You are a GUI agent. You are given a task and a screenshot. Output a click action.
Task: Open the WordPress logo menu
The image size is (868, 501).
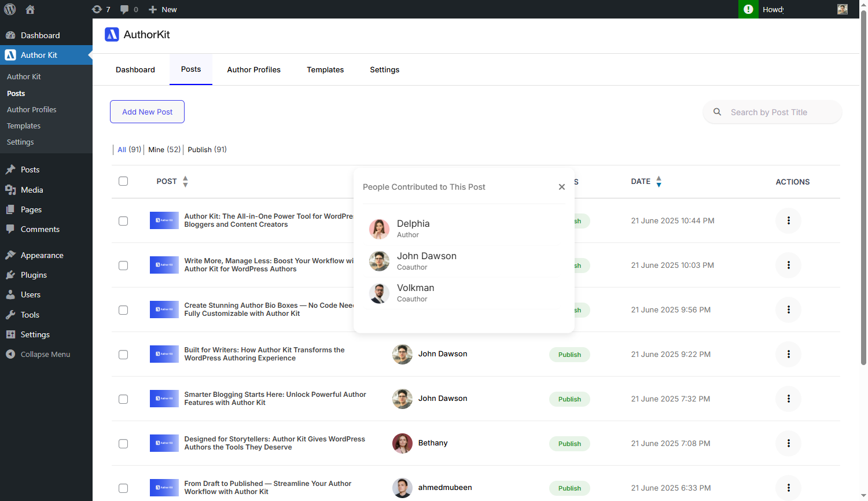point(10,9)
